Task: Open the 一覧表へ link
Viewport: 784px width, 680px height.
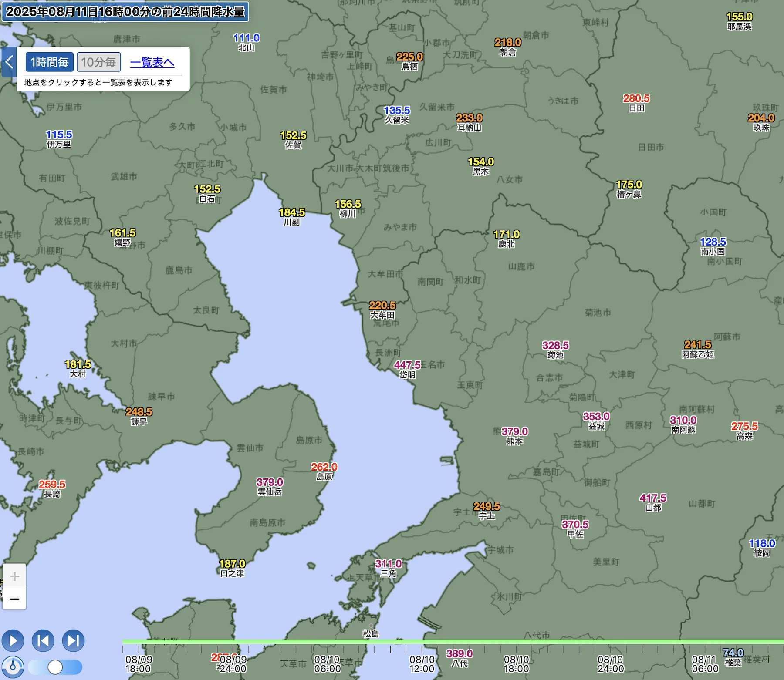Action: 152,63
